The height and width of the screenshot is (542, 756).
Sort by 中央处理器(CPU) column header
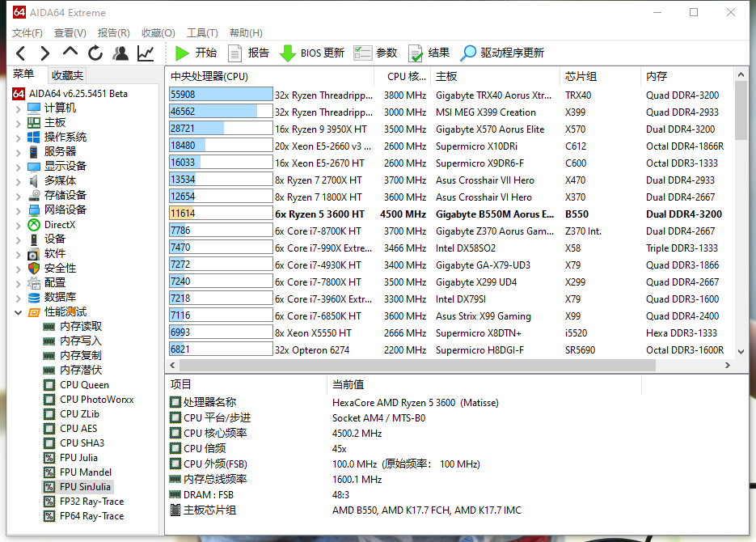point(270,76)
